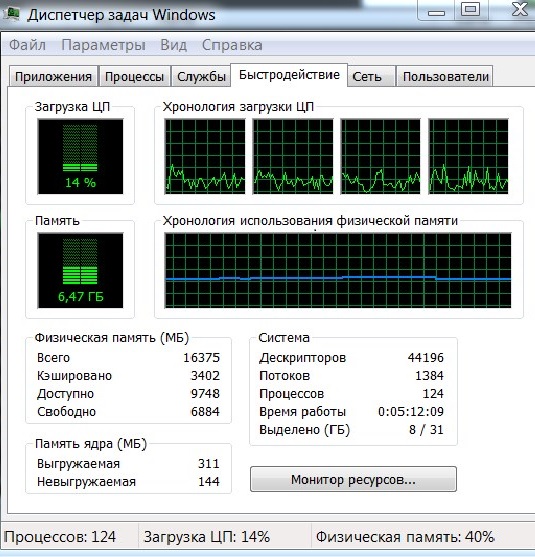
Task: Click the Выделено (ГБ) label
Action: point(304,430)
